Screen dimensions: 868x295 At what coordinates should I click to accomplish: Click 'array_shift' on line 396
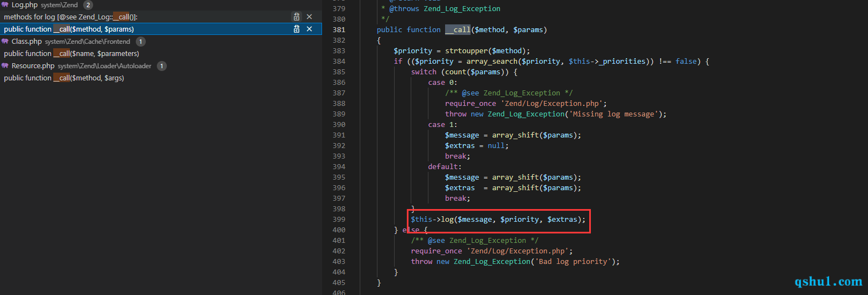coord(515,188)
